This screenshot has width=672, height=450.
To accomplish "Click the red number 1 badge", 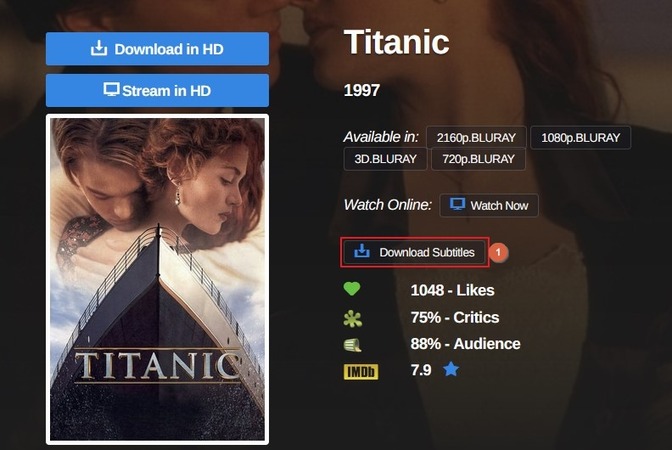I will 498,252.
